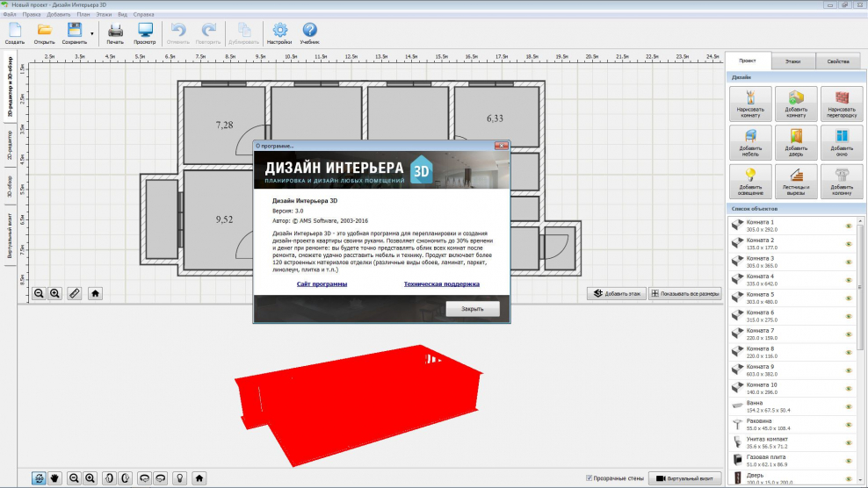The width and height of the screenshot is (868, 488).
Task: Click Добавить комнату tool button
Action: pos(795,104)
